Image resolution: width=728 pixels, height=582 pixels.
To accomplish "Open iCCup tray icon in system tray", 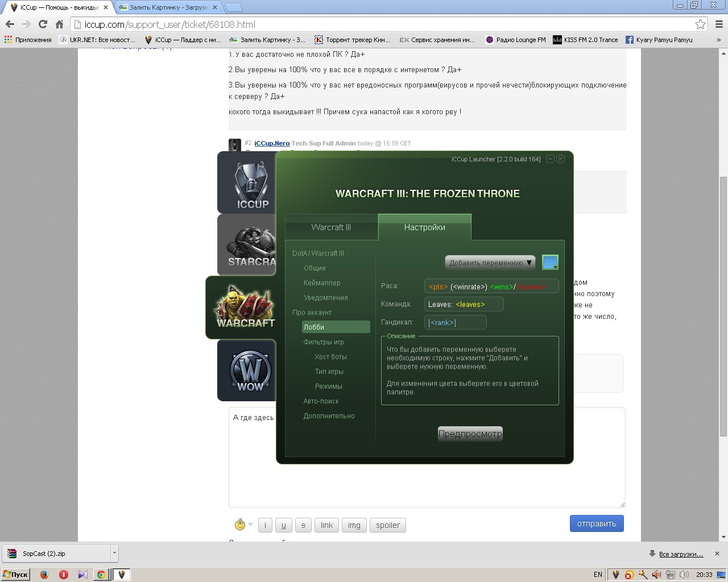I will (615, 575).
